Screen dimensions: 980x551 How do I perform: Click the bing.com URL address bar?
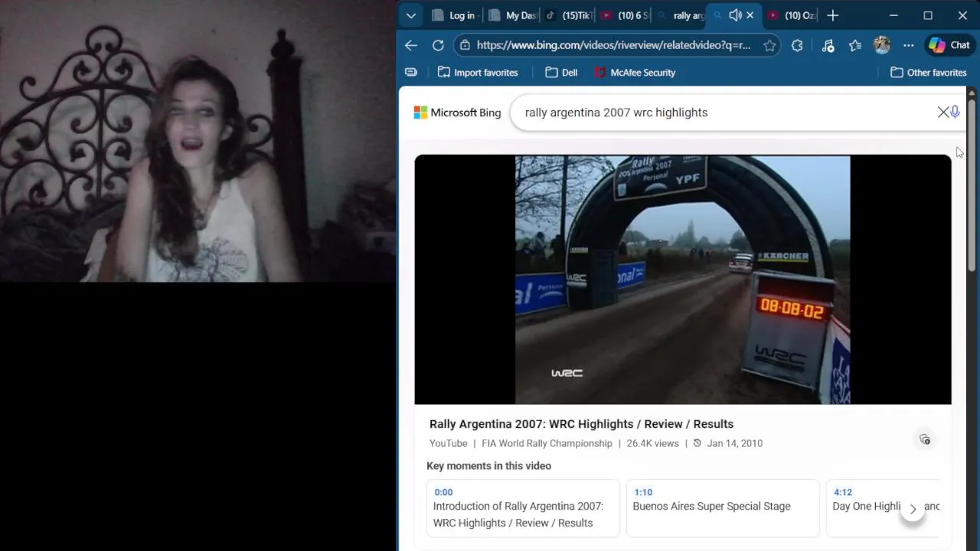613,45
